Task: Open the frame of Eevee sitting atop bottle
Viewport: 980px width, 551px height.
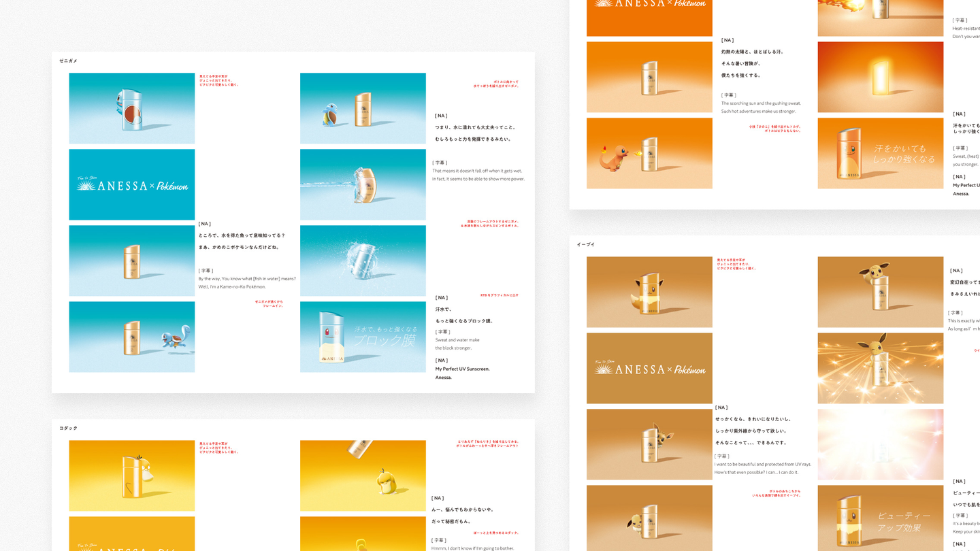Action: pos(881,292)
